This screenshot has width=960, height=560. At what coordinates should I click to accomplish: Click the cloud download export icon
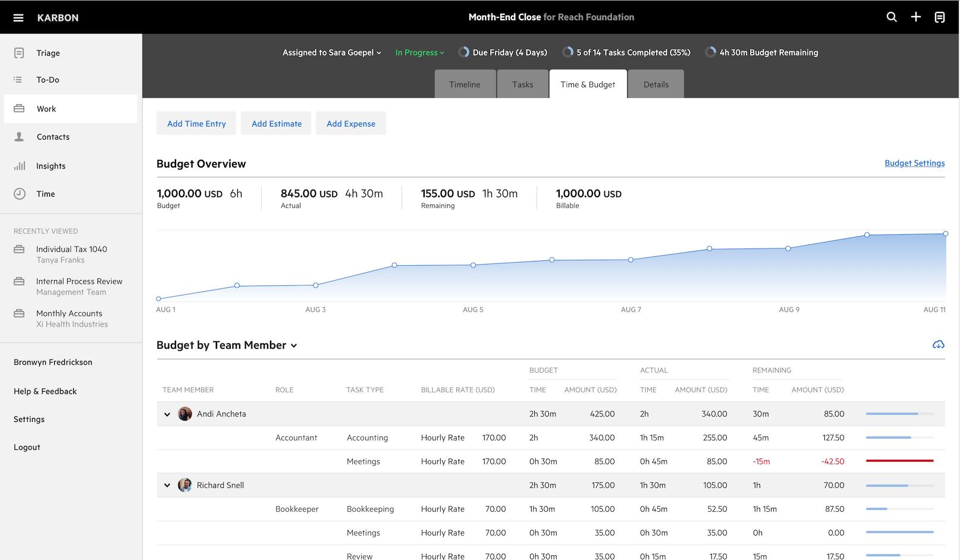coord(938,345)
